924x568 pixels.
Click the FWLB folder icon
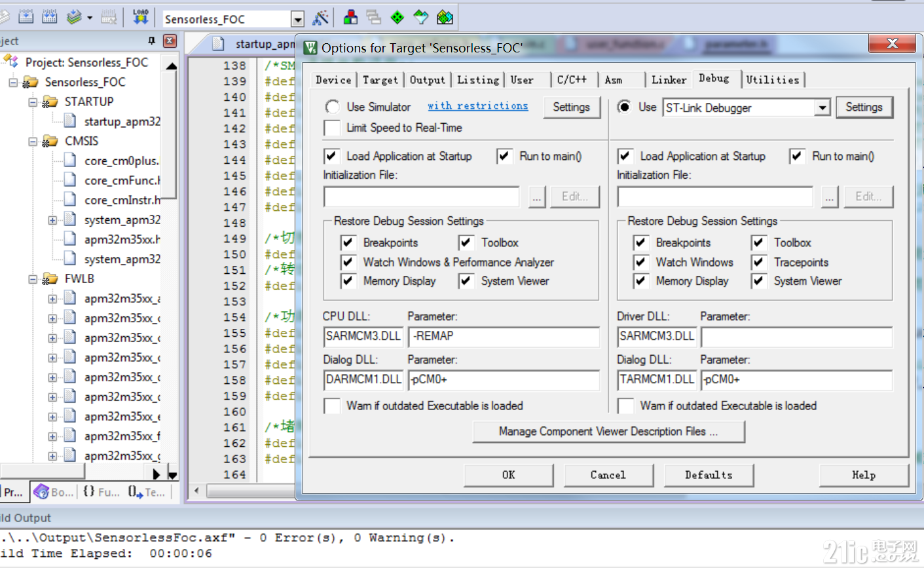point(50,278)
